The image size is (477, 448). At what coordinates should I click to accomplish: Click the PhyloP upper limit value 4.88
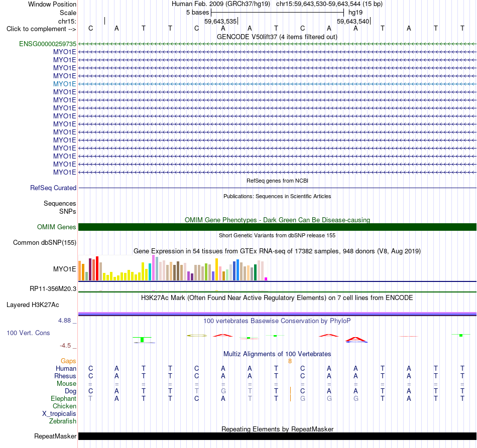pyautogui.click(x=64, y=321)
